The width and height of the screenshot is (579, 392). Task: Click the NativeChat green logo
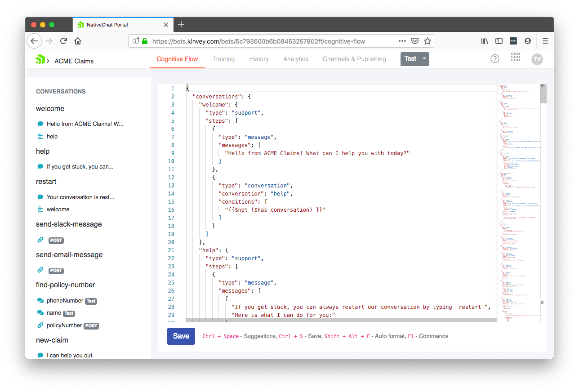tap(40, 59)
